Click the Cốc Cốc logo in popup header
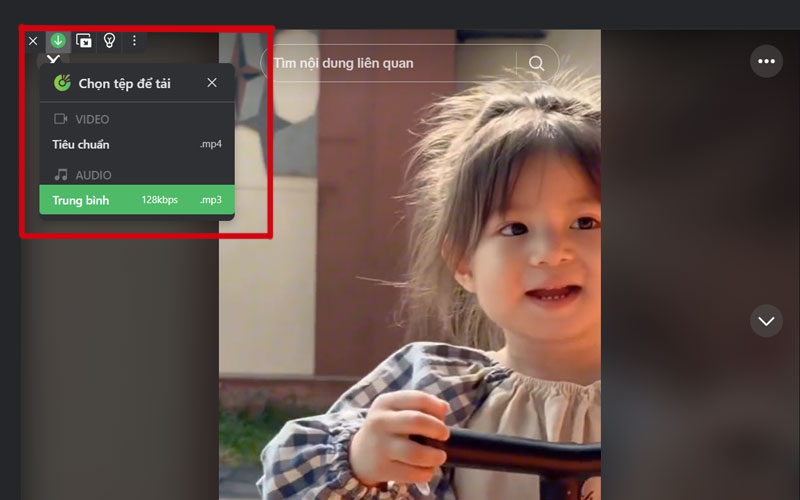Viewport: 800px width, 500px height. click(x=62, y=83)
